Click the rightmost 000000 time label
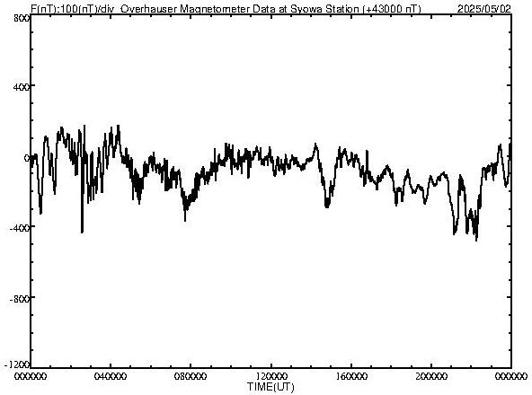The height and width of the screenshot is (395, 532). (x=511, y=376)
